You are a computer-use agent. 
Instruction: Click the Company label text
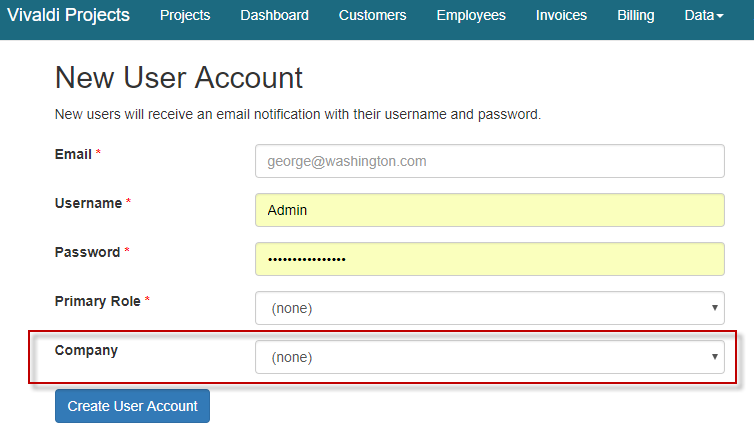[86, 350]
